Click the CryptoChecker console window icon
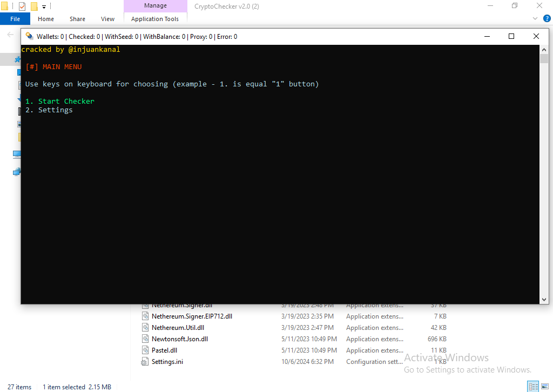The width and height of the screenshot is (553, 392). tap(29, 37)
